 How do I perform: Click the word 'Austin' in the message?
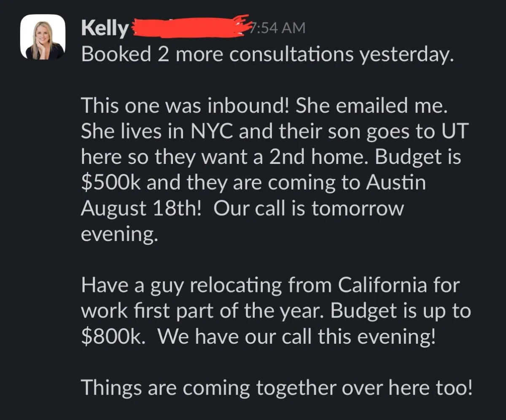click(x=396, y=183)
